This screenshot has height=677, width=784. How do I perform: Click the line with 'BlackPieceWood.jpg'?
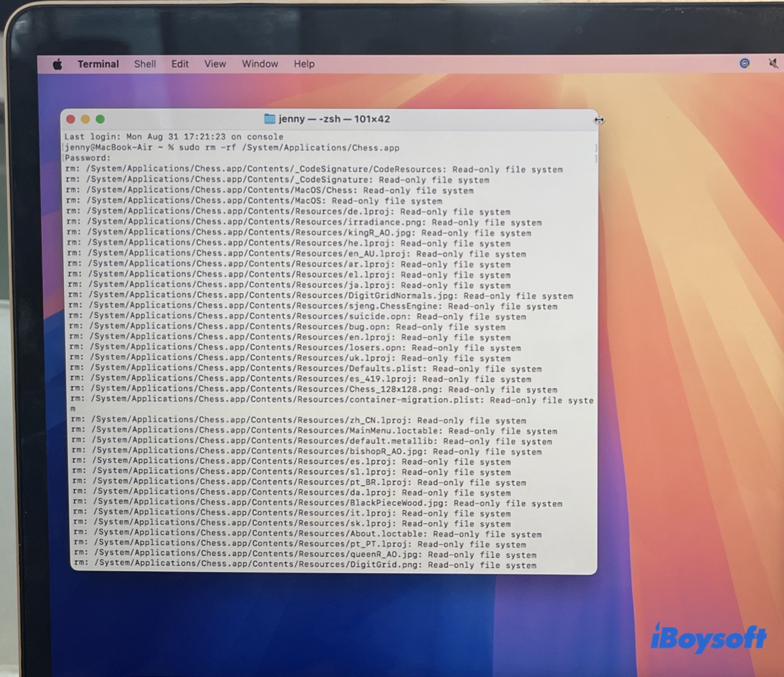[x=316, y=503]
